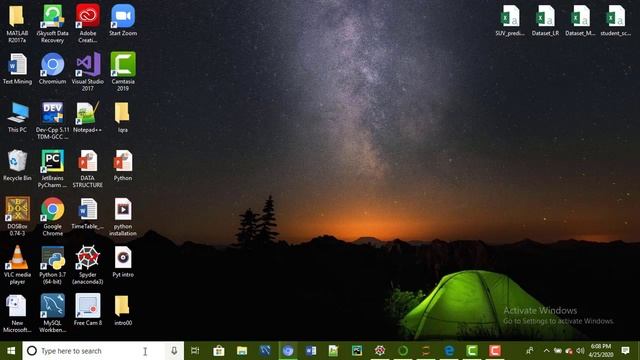Select the Free Cam 8 shortcut
This screenshot has width=640, height=360.
pos(88,306)
